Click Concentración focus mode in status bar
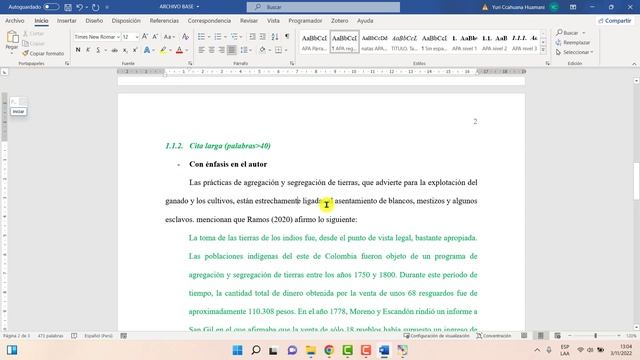 coord(494,336)
